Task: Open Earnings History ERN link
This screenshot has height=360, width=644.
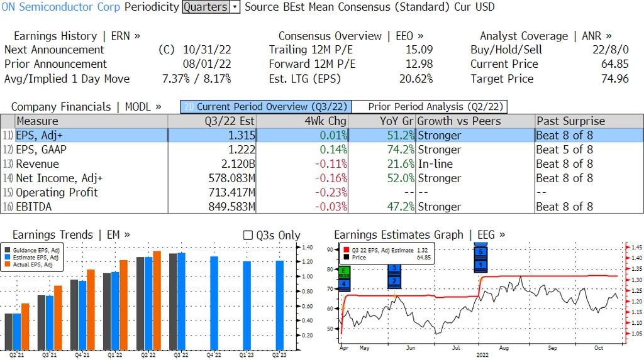Action: coord(77,36)
